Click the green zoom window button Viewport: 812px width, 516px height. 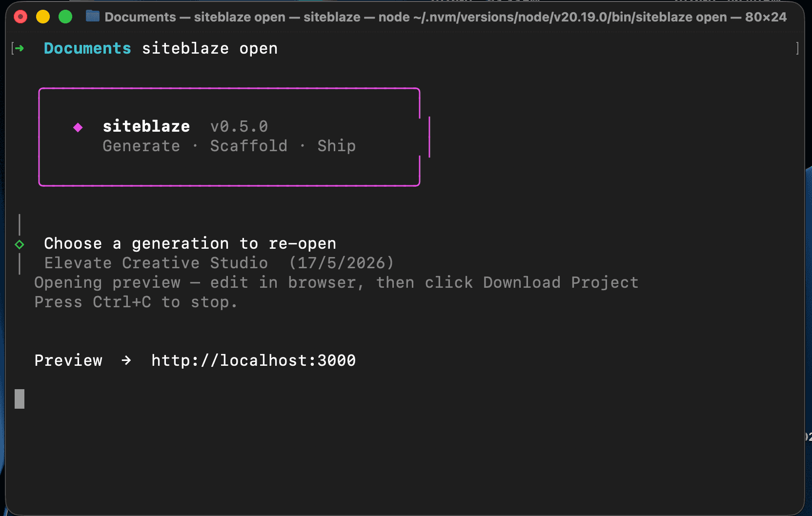pyautogui.click(x=65, y=17)
